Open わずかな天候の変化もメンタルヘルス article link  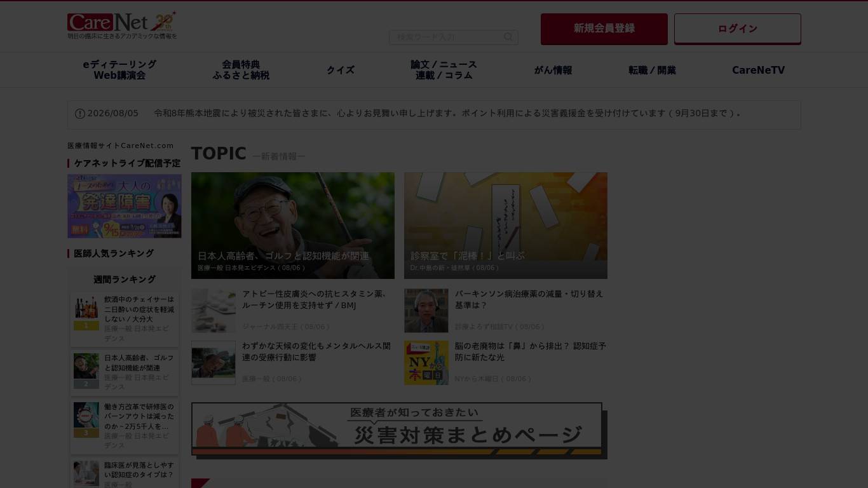coord(316,352)
